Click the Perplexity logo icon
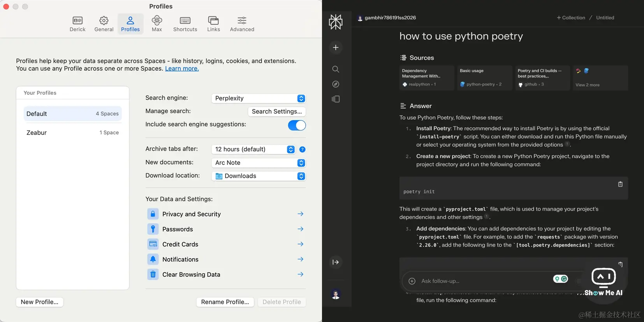Screen dimensions: 644x322 pyautogui.click(x=336, y=22)
